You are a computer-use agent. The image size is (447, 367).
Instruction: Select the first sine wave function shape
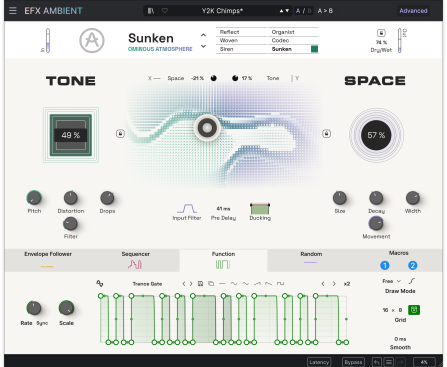[x=234, y=284]
